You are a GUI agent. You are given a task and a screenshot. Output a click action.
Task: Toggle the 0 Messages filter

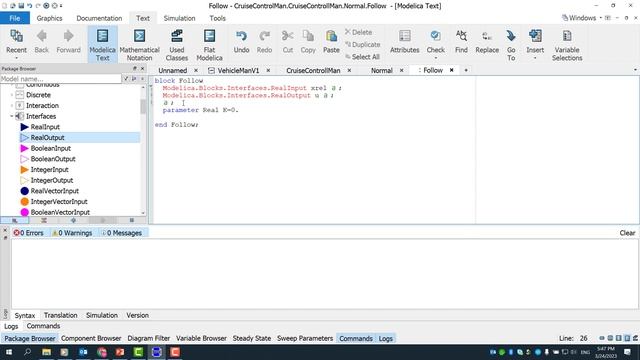pos(122,233)
